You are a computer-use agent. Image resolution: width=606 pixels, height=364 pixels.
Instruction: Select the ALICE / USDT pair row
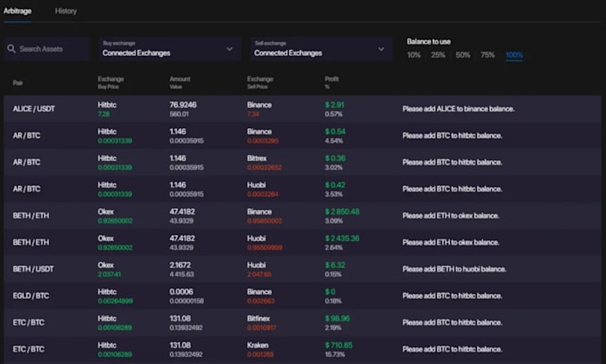click(34, 109)
